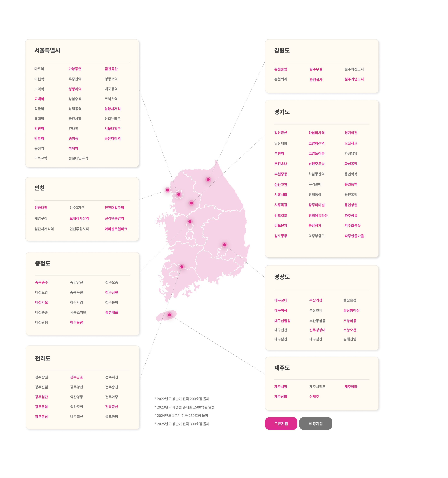Click 김해진영 store name
The width and height of the screenshot is (448, 478).
pos(350,339)
